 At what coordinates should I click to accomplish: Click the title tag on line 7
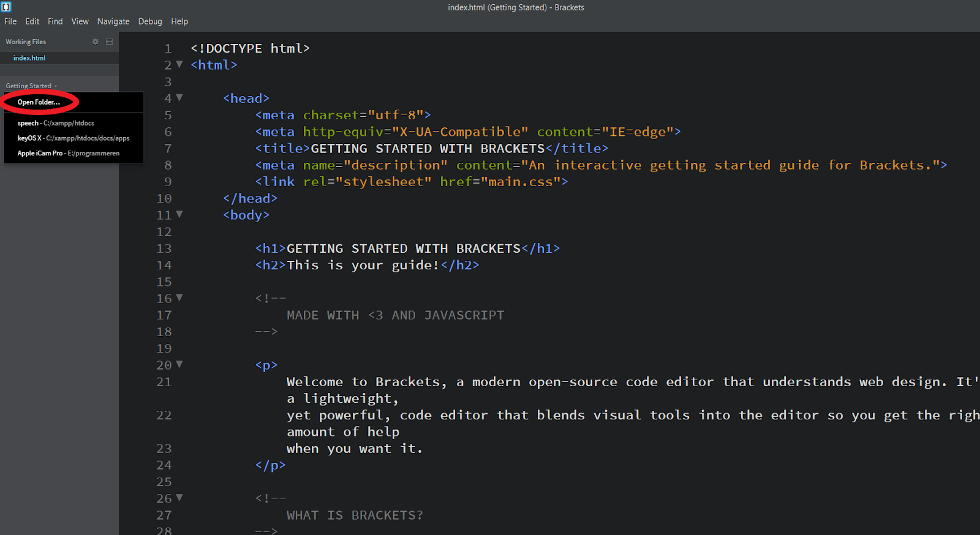click(432, 149)
